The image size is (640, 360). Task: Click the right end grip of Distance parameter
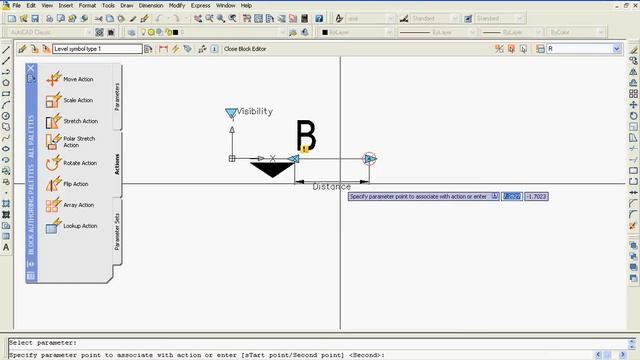pyautogui.click(x=370, y=159)
